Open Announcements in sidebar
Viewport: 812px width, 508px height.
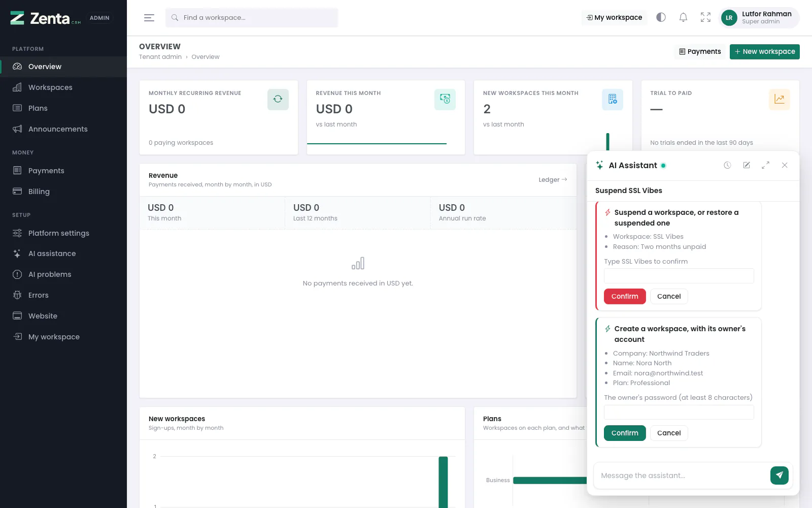click(63, 129)
